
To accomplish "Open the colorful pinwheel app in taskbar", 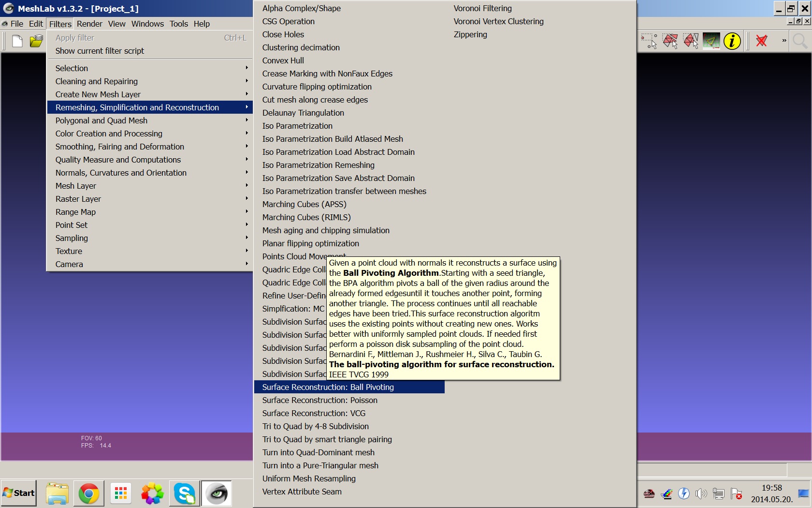I will (x=152, y=493).
